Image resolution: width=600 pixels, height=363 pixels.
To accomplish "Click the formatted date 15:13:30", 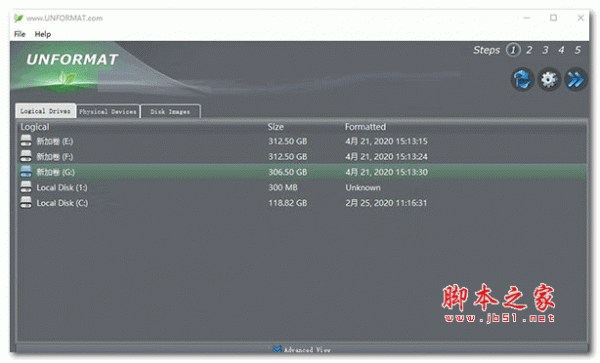I will (386, 172).
